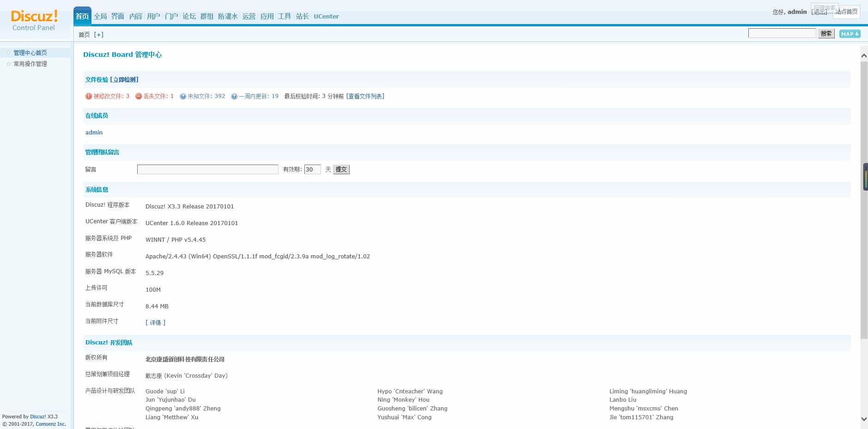This screenshot has height=429, width=868.
Task: Open the 站长 menu tab
Action: (x=303, y=16)
